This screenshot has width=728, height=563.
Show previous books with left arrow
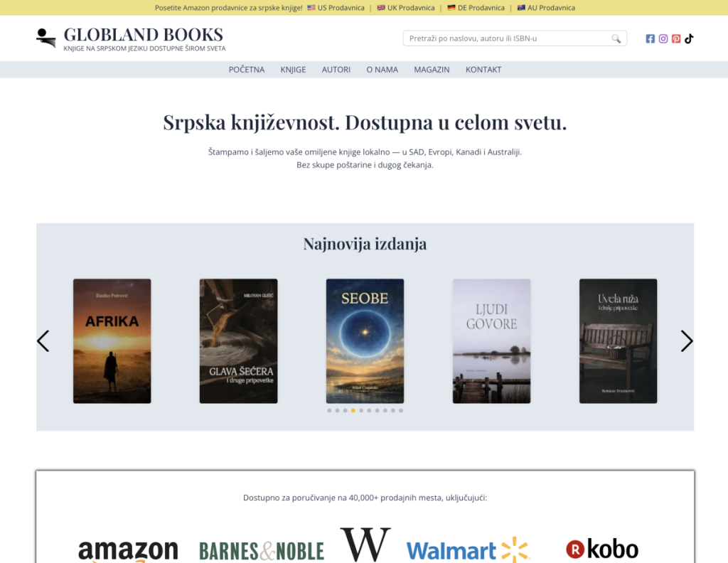pos(43,341)
